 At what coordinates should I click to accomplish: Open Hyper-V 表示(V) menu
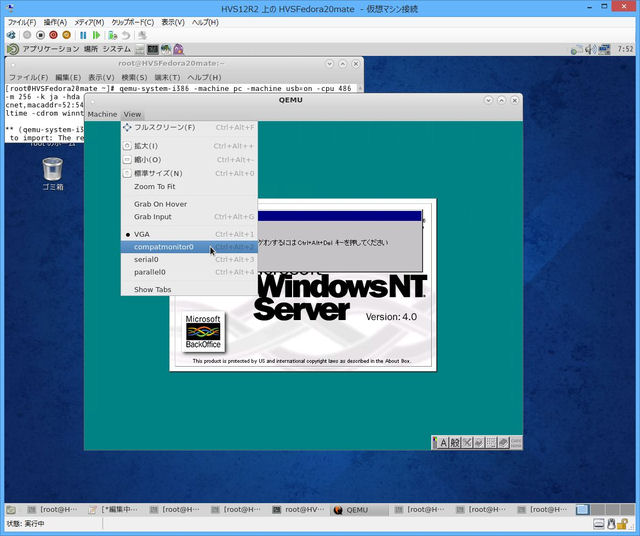pos(173,22)
